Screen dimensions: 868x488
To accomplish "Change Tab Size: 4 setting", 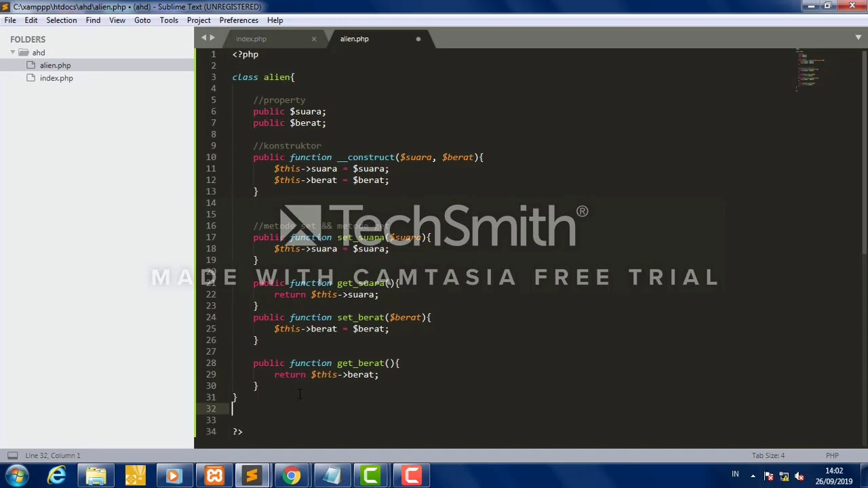I will tap(768, 455).
